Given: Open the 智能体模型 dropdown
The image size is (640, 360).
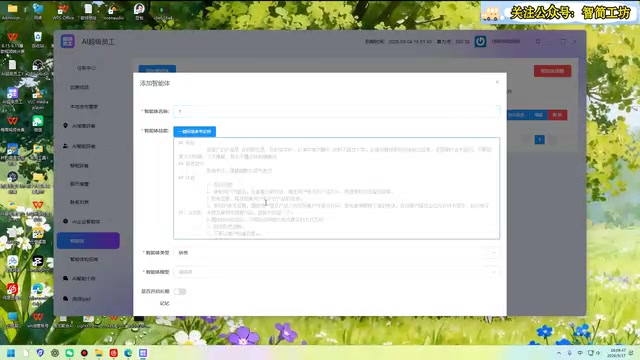Looking at the screenshot, I should 336,272.
